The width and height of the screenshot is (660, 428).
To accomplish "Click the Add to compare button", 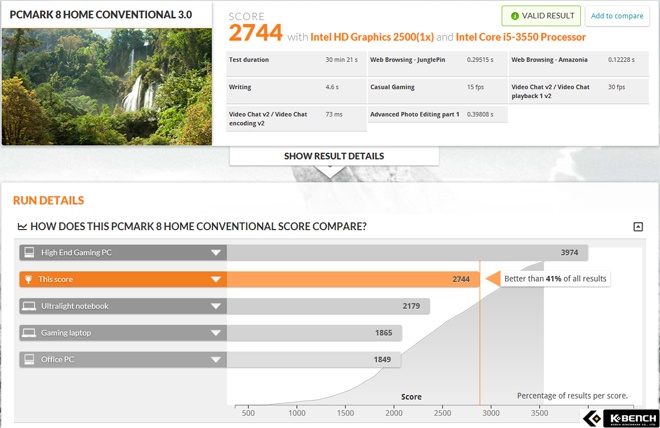I will click(x=617, y=16).
